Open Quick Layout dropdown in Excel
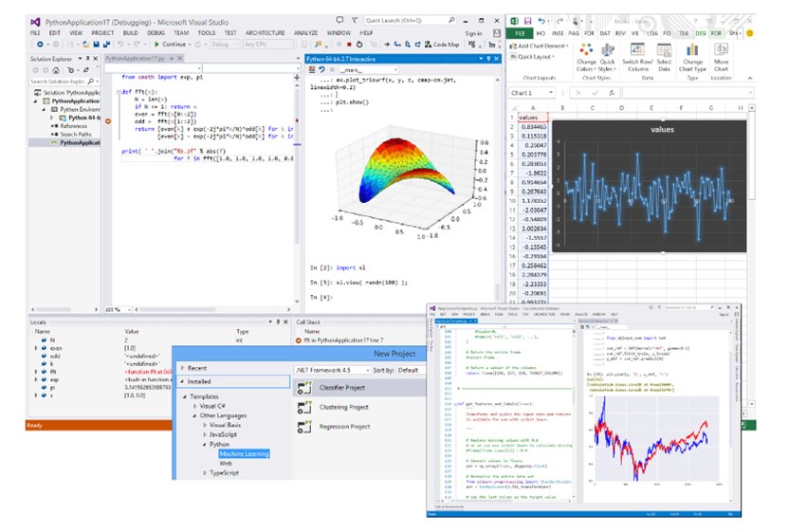807x532 pixels. (x=533, y=57)
